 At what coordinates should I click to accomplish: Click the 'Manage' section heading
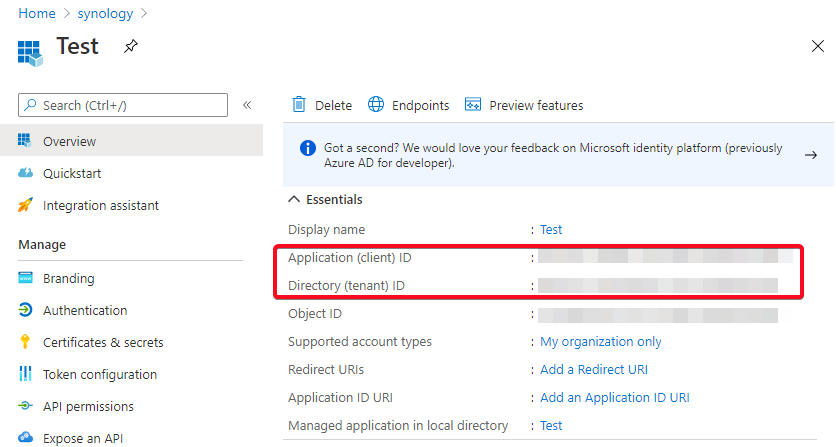pos(42,245)
